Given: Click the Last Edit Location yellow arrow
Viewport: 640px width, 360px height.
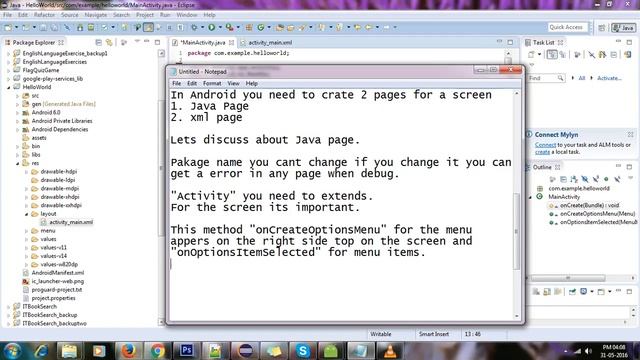Looking at the screenshot, I should (x=358, y=27).
